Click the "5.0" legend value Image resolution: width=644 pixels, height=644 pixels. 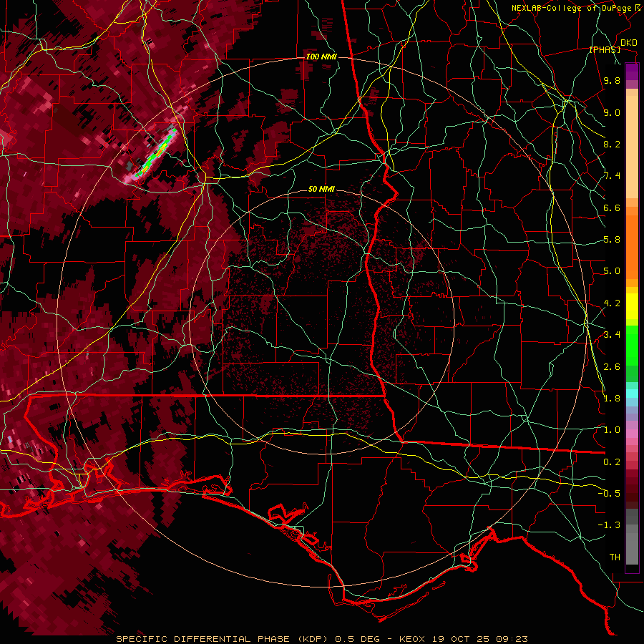click(x=612, y=271)
